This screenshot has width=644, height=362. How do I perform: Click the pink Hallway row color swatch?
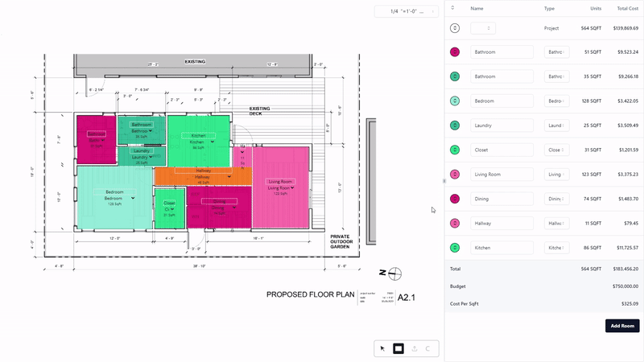(x=455, y=223)
